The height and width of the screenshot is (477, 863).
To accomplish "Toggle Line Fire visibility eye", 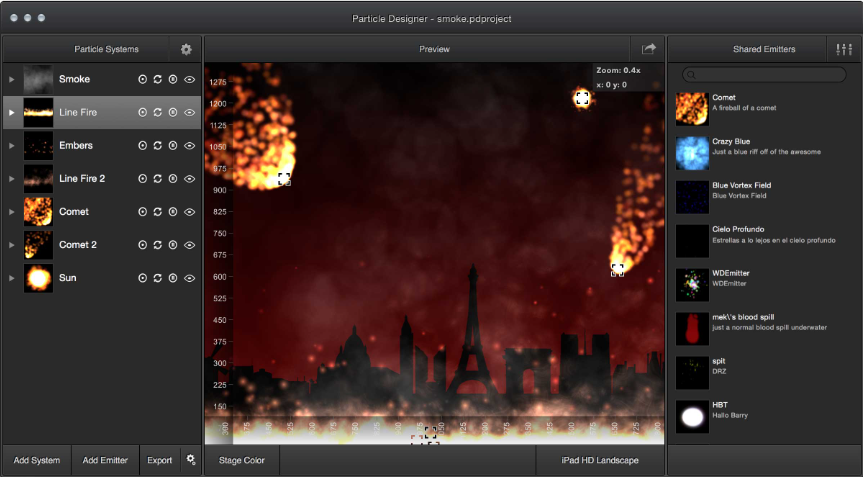I will tap(189, 112).
